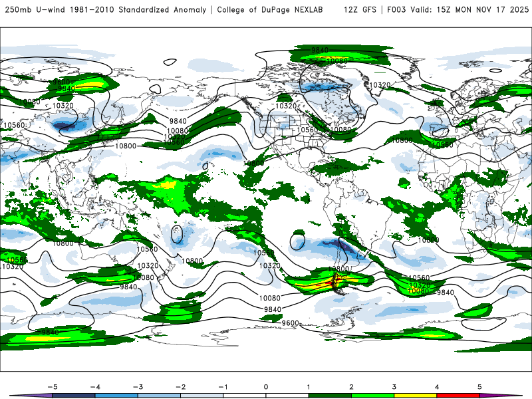The image size is (532, 399).
Task: Click the '3' color scale label
Action: tap(394, 387)
